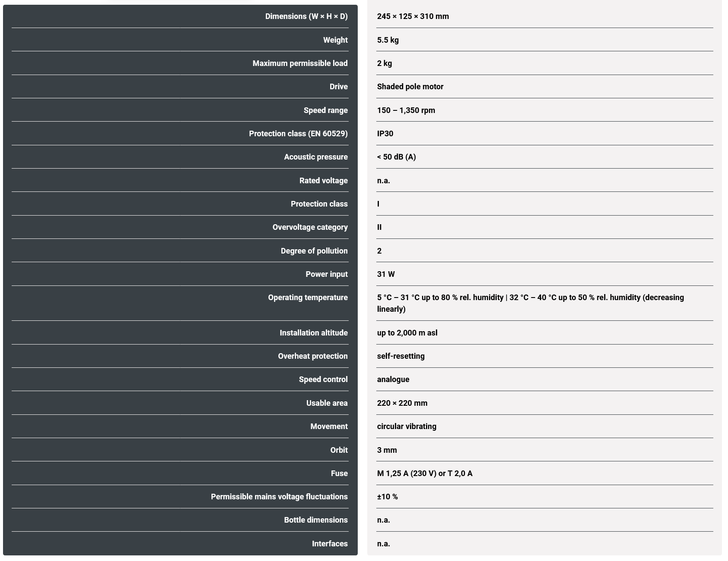The width and height of the screenshot is (728, 561).
Task: Click the M 1,25 A fuse value
Action: (424, 473)
